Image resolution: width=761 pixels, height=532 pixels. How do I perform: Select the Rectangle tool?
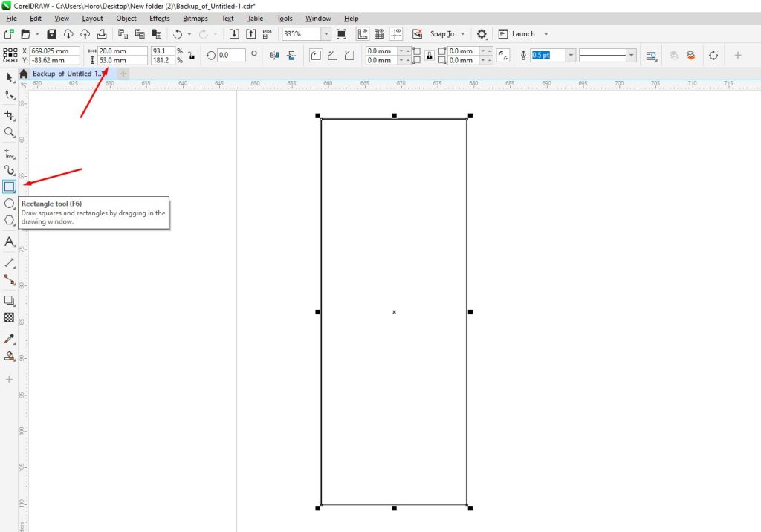(x=10, y=186)
